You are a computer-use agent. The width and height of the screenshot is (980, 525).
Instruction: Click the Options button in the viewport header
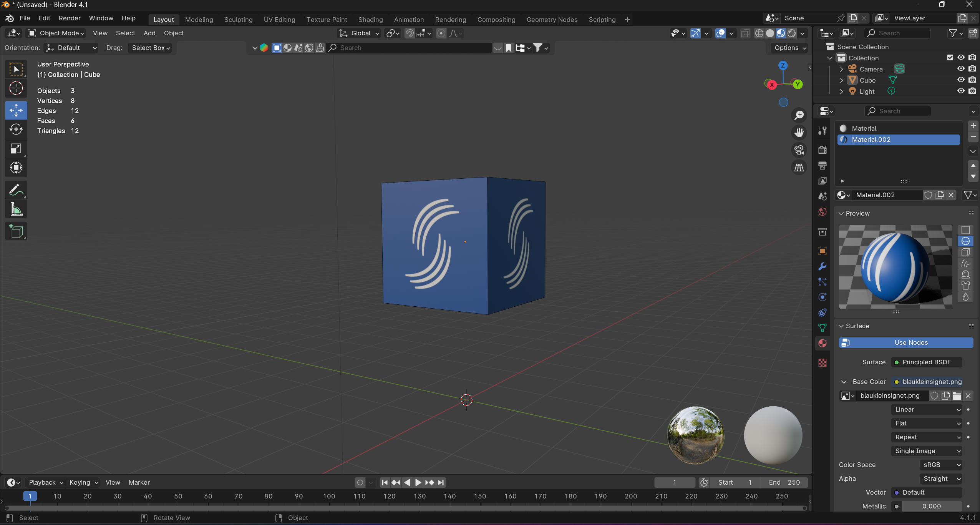click(790, 48)
